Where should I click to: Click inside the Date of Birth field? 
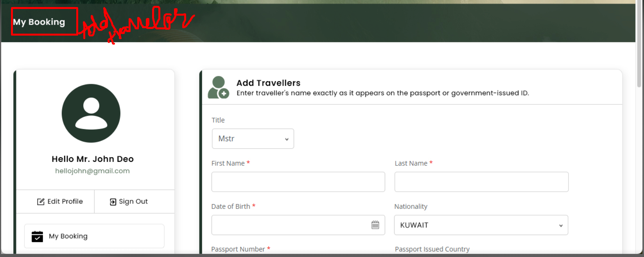(289, 225)
